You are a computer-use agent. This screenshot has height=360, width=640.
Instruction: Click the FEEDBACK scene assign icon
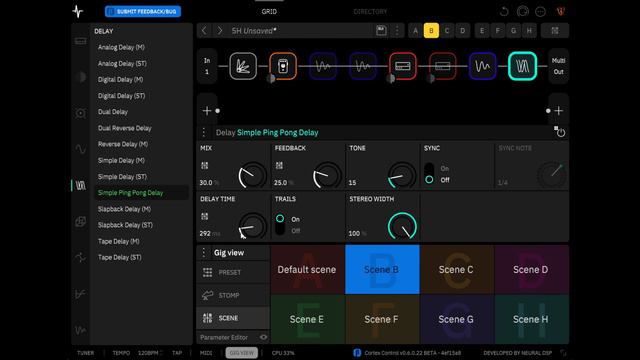279,165
